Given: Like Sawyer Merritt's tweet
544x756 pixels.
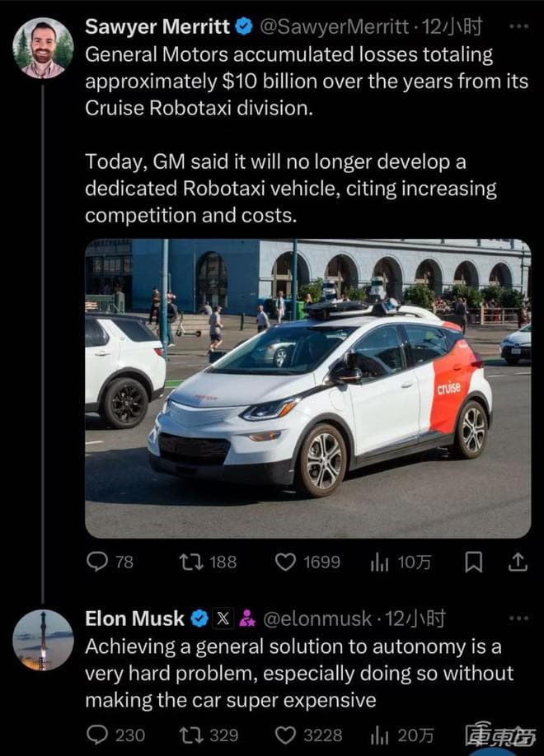Looking at the screenshot, I should point(285,562).
